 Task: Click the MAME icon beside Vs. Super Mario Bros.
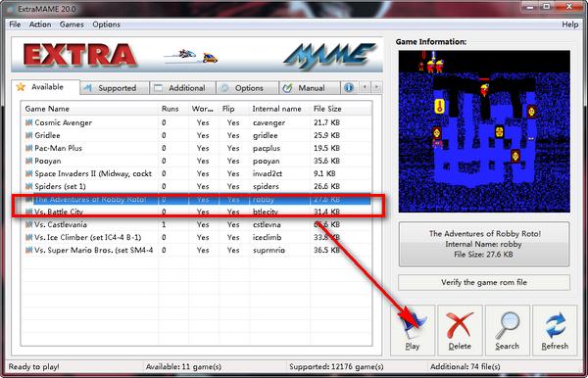(x=28, y=250)
